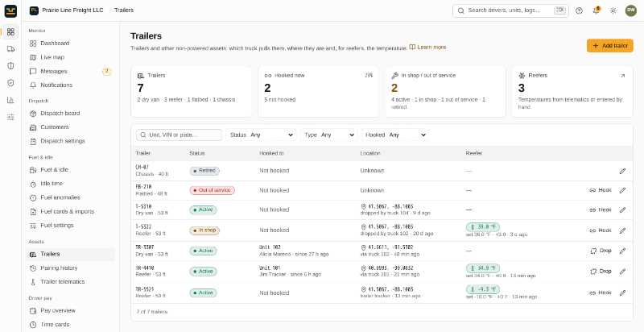Click the Retired status badge for CH-07
Screen dimensions: 644x332
pos(204,171)
